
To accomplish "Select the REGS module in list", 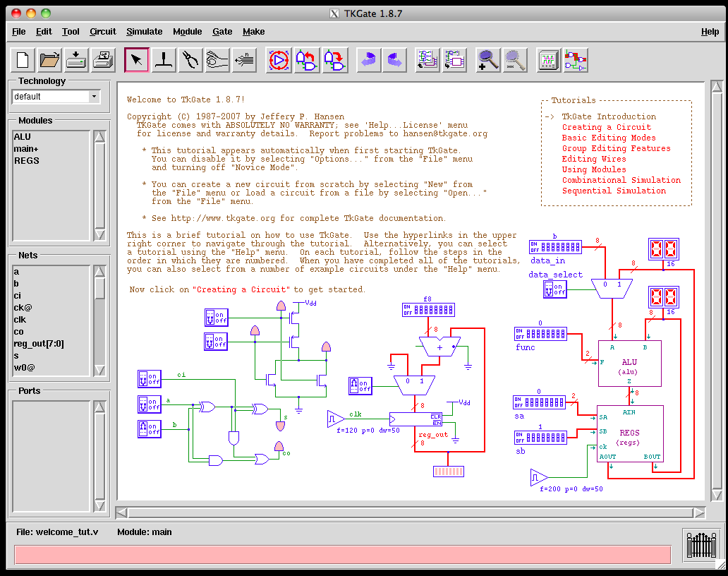I will pyautogui.click(x=51, y=161).
